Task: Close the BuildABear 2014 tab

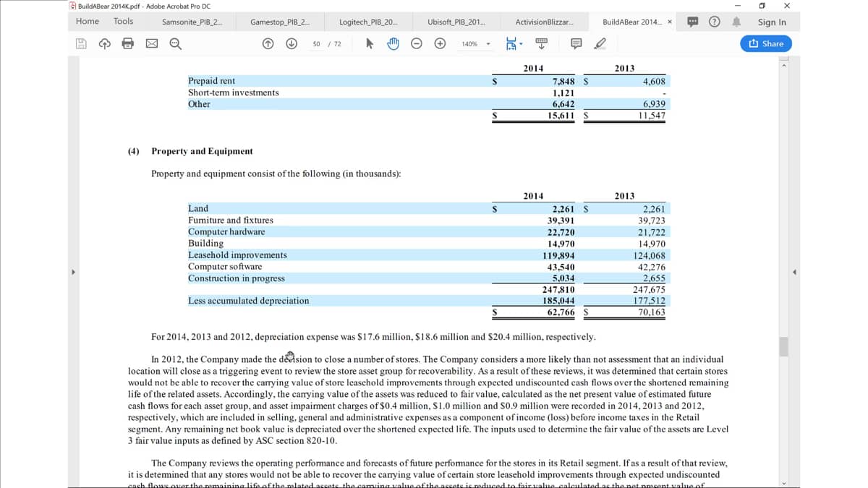Action: pos(670,22)
